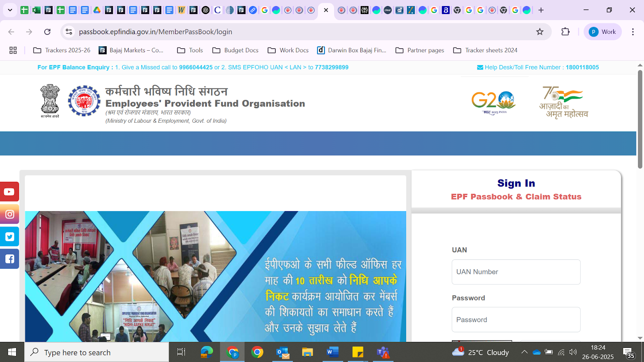644x362 pixels.
Task: Open the Darwin Box Bajaj Fin bookmark
Action: tap(352, 50)
